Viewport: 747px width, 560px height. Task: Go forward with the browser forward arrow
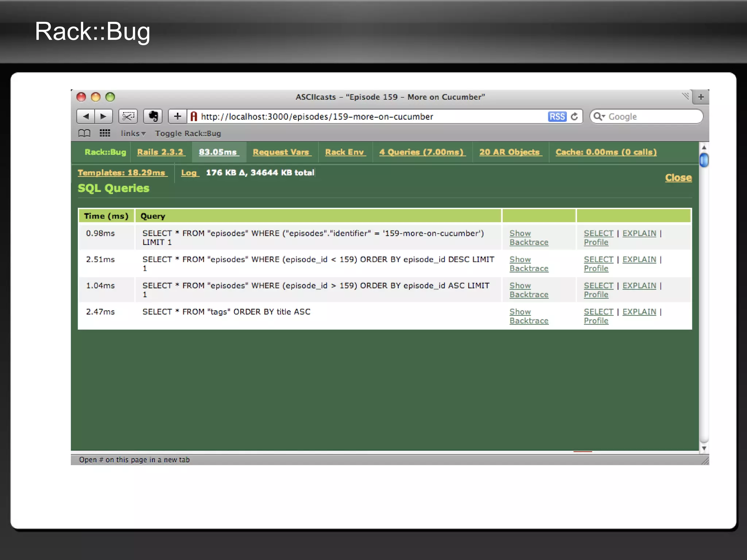[104, 116]
